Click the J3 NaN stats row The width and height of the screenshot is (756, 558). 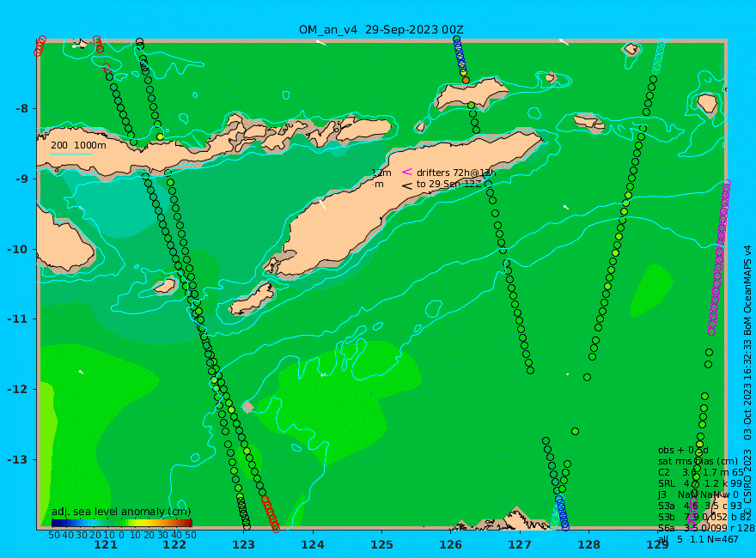pyautogui.click(x=698, y=494)
